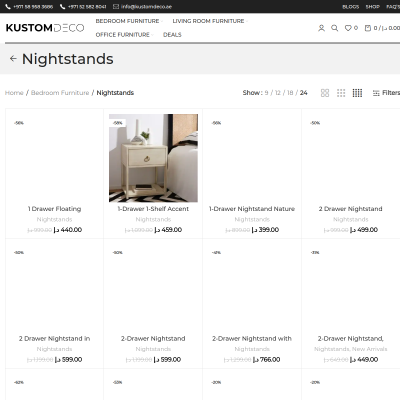400x400 pixels.
Task: Click the back arrow beside Nightstands
Action: click(x=13, y=59)
